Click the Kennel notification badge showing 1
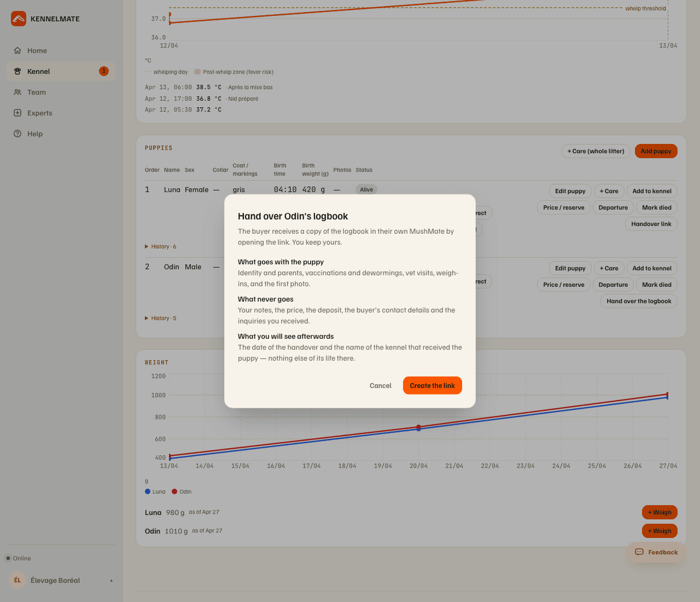Screen dimensions: 700x602 pyautogui.click(x=104, y=71)
